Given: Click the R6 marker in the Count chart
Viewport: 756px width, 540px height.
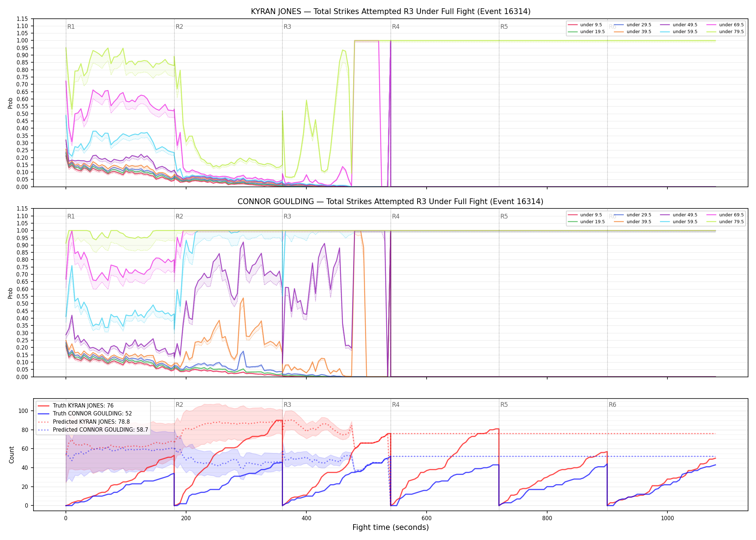Looking at the screenshot, I should tap(612, 405).
